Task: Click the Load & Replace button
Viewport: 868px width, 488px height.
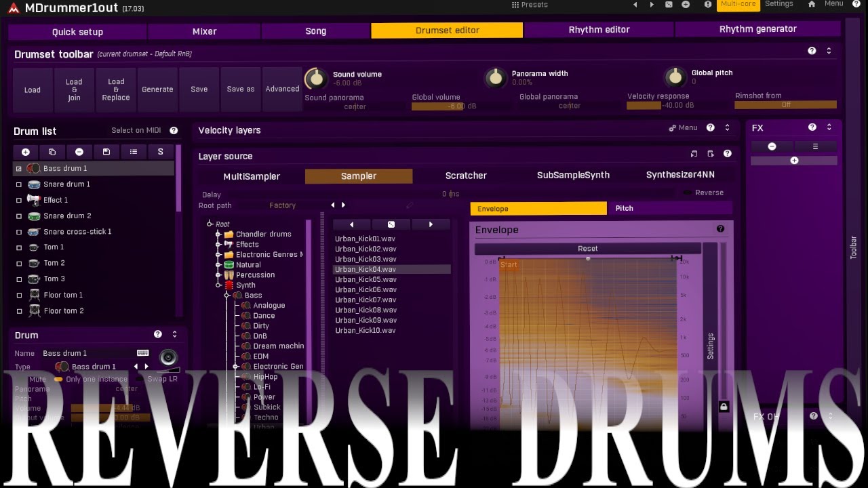Action: [116, 89]
